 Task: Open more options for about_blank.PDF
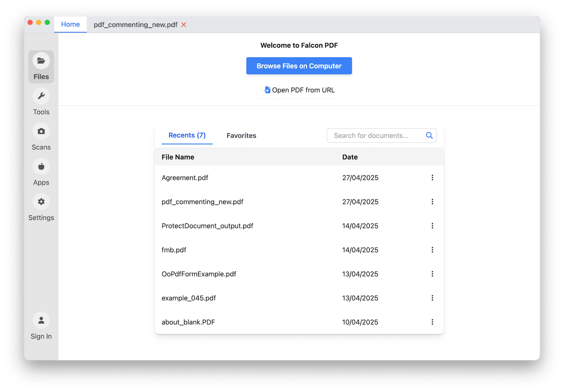pos(432,322)
